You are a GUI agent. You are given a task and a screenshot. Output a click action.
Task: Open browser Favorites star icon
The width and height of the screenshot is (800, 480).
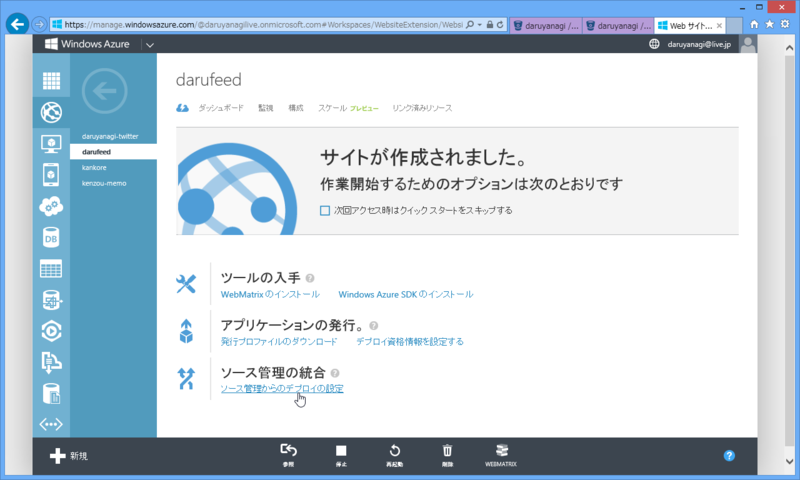coord(769,24)
